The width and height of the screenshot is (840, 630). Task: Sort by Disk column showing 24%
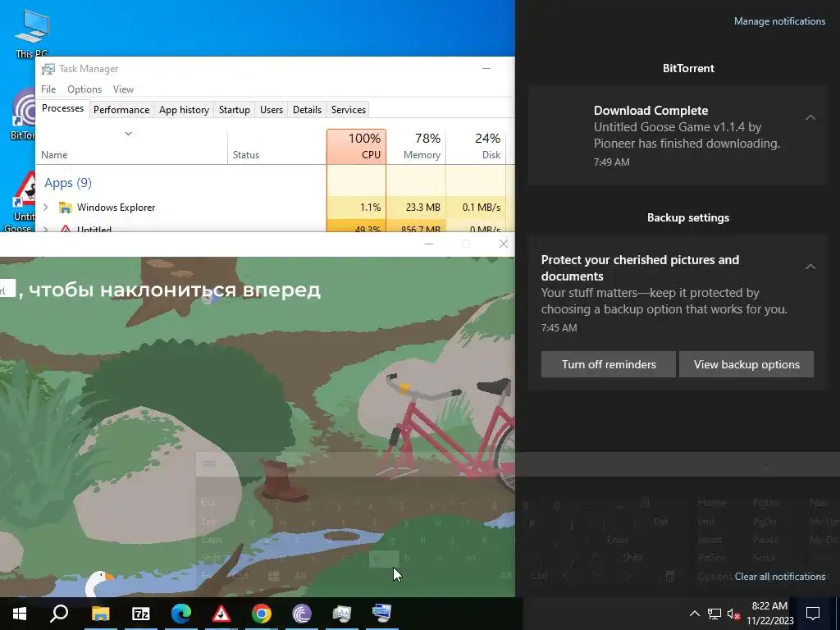click(477, 147)
